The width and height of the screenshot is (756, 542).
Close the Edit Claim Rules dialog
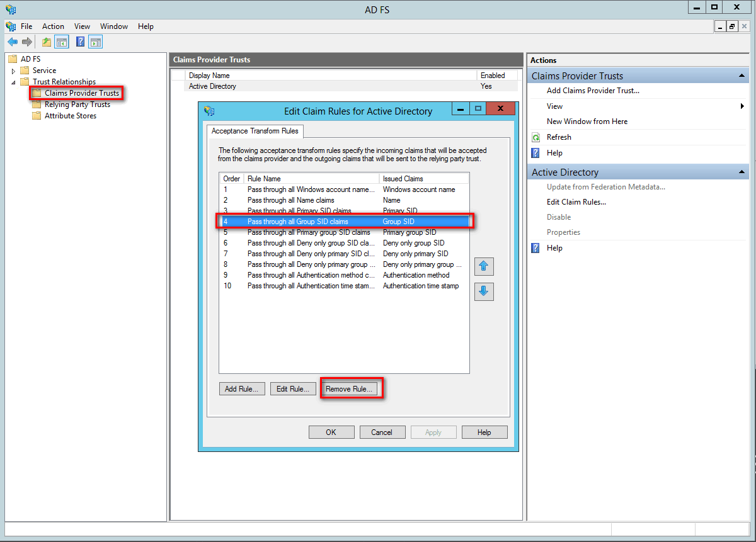[x=501, y=109]
